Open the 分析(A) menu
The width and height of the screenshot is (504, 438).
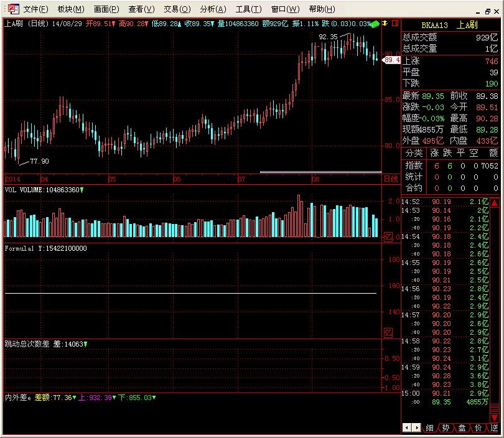tap(213, 9)
